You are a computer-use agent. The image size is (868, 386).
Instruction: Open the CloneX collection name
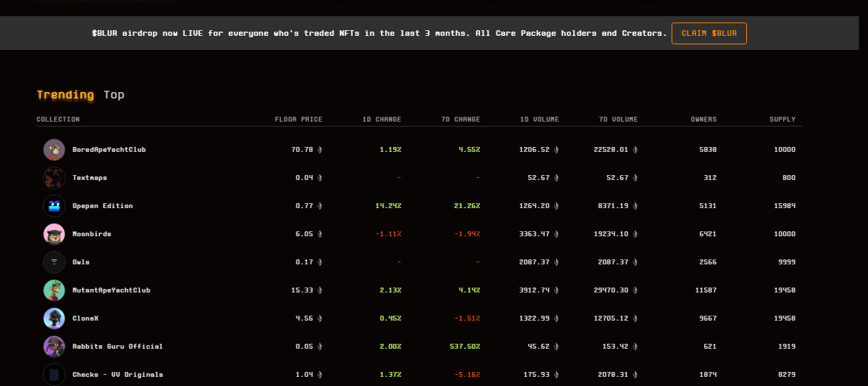pyautogui.click(x=86, y=319)
